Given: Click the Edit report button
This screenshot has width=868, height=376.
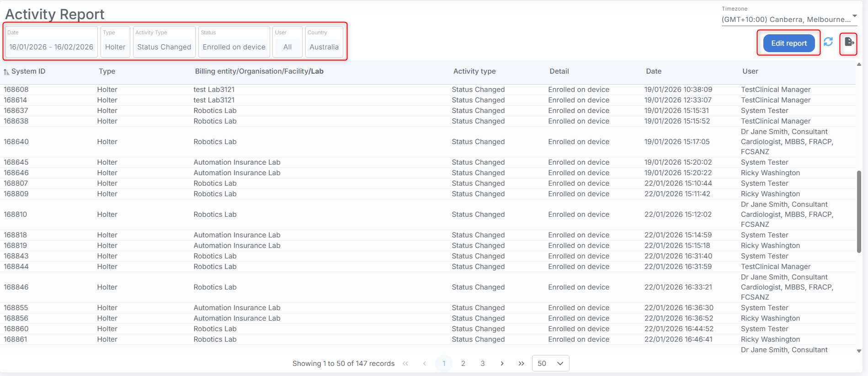Looking at the screenshot, I should coord(789,43).
